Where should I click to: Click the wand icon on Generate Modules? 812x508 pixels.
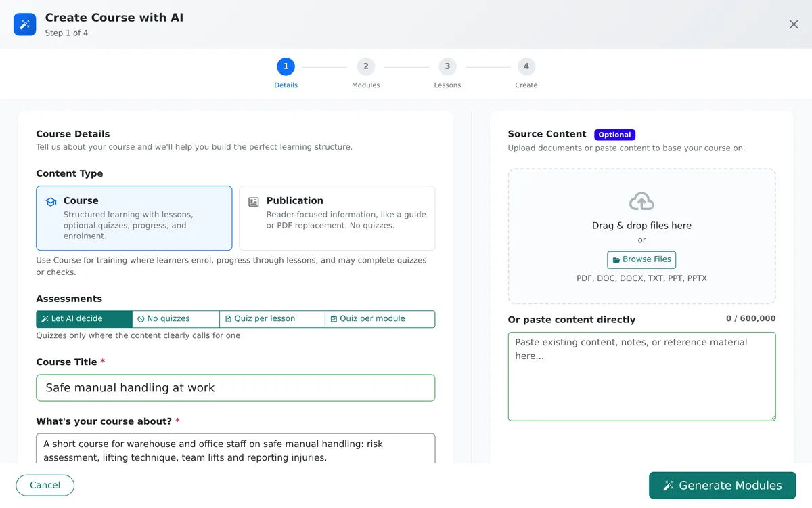[669, 486]
